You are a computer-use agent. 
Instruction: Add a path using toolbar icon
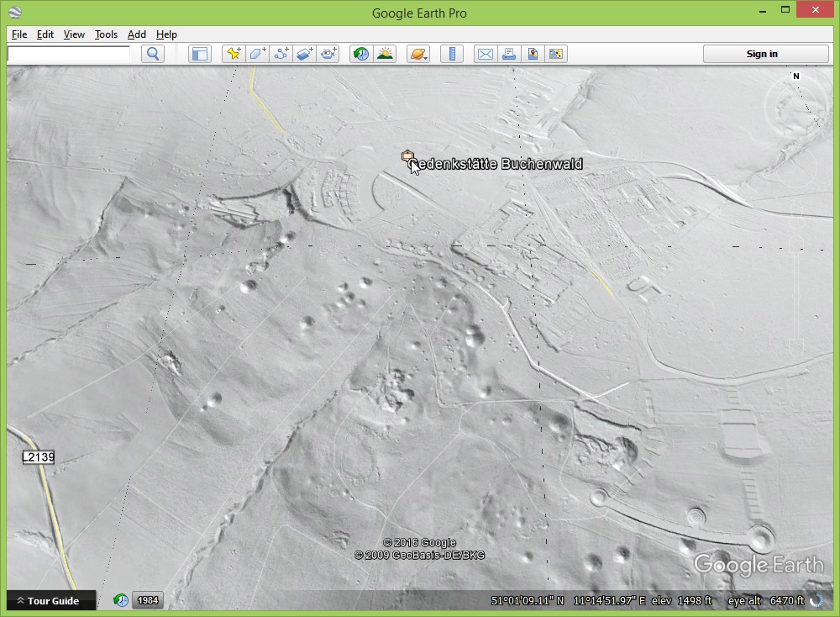pos(281,54)
